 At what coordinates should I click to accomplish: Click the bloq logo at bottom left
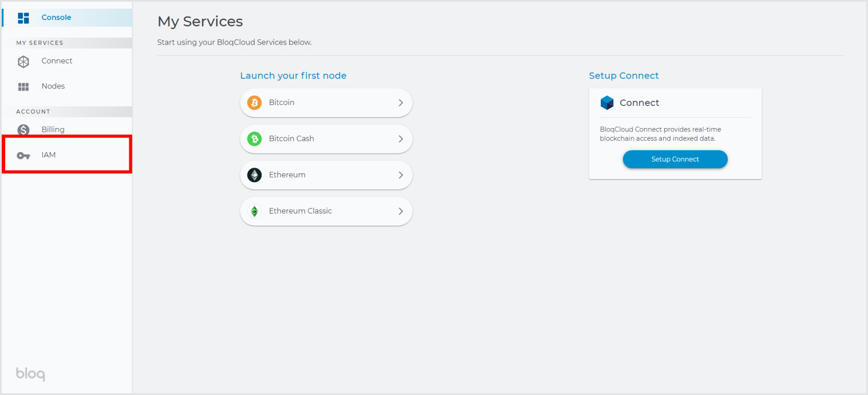tap(30, 374)
